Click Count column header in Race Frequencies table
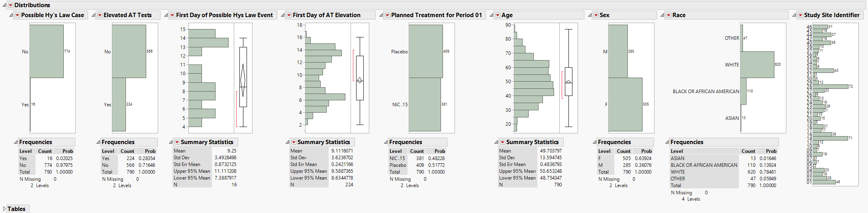868x213 pixels. [748, 151]
